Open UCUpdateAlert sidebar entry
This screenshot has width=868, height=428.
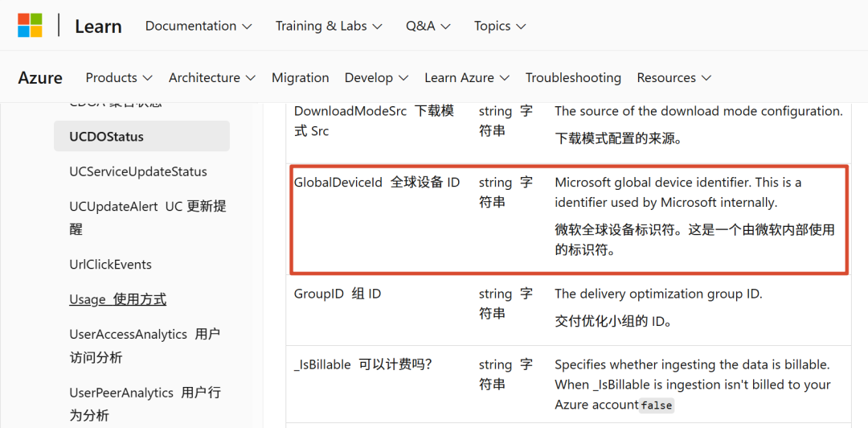click(148, 218)
